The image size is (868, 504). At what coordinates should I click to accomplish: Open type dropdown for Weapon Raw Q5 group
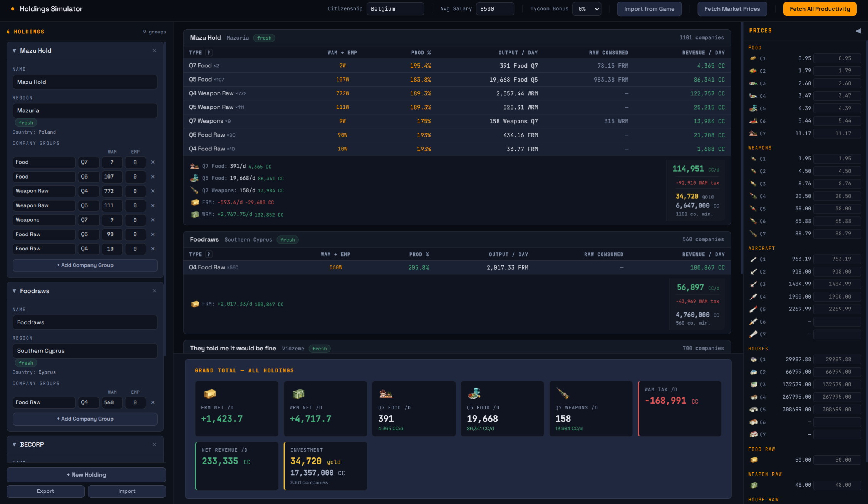(44, 205)
